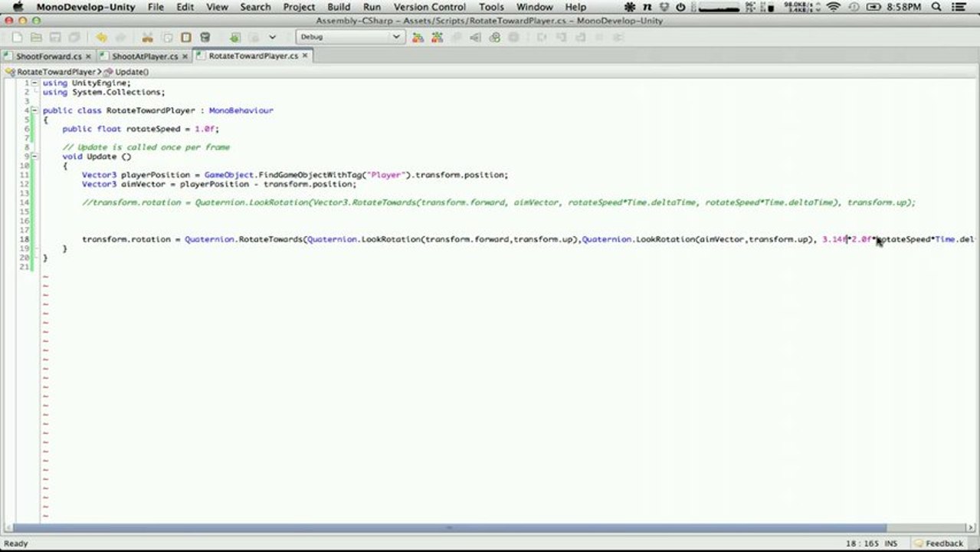
Task: Click MonoBehaviour on line 4
Action: 241,110
